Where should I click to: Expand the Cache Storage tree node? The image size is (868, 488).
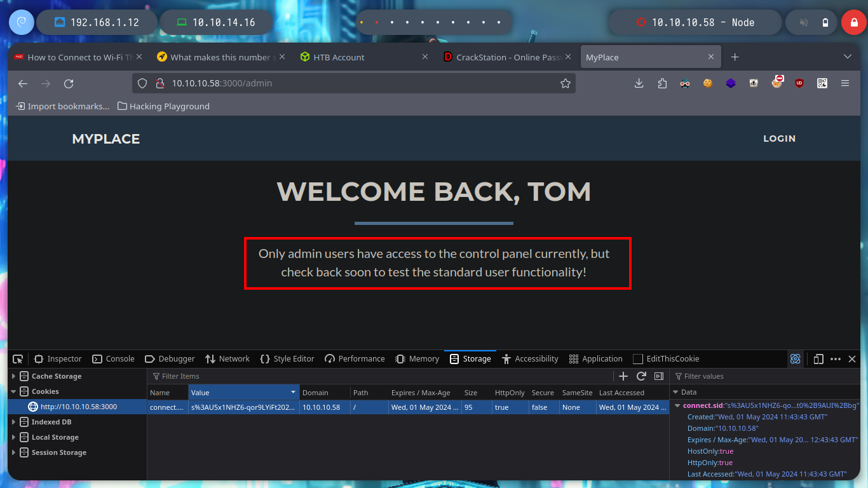pyautogui.click(x=14, y=376)
